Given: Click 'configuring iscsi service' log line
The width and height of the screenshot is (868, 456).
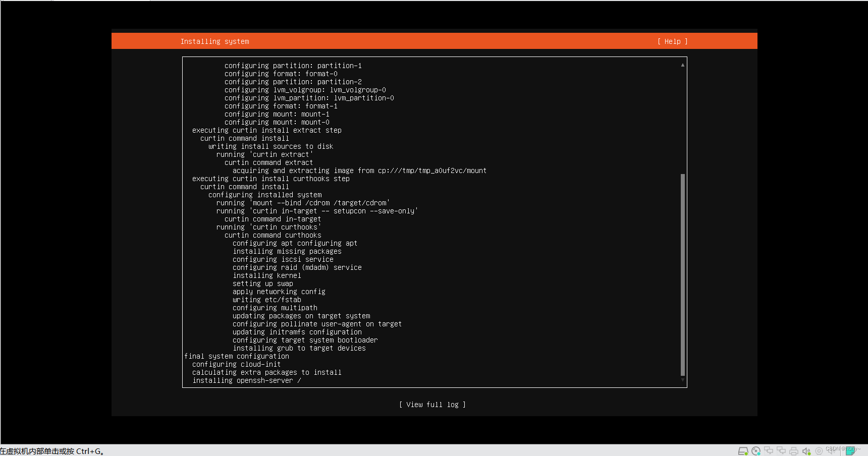Looking at the screenshot, I should (283, 259).
